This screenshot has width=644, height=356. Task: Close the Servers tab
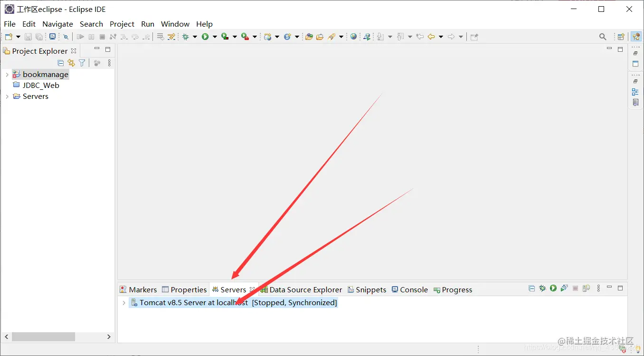tap(252, 289)
